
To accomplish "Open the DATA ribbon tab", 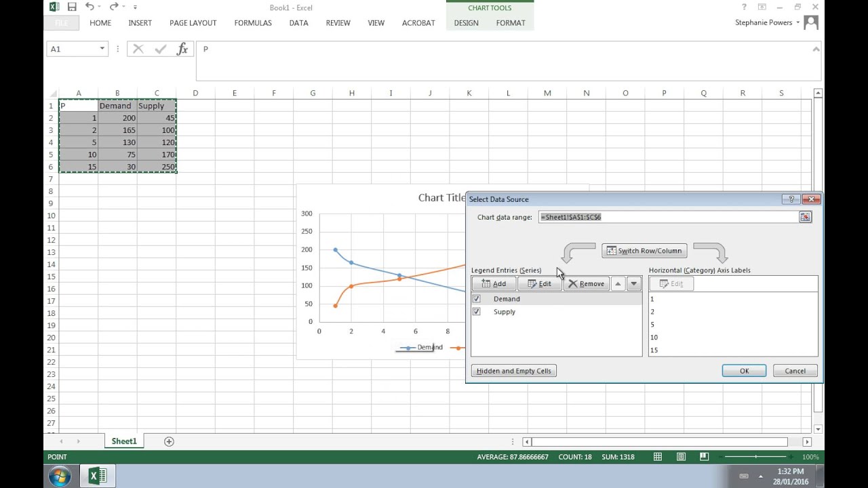I will [298, 23].
